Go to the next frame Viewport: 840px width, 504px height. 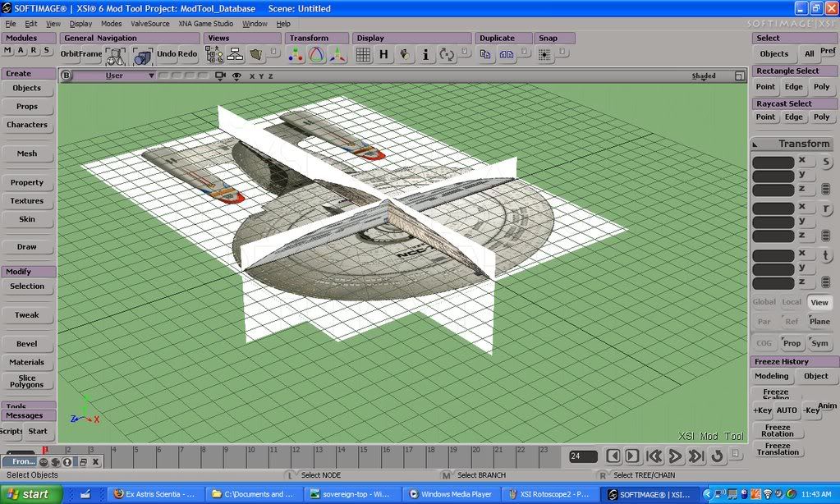[632, 456]
